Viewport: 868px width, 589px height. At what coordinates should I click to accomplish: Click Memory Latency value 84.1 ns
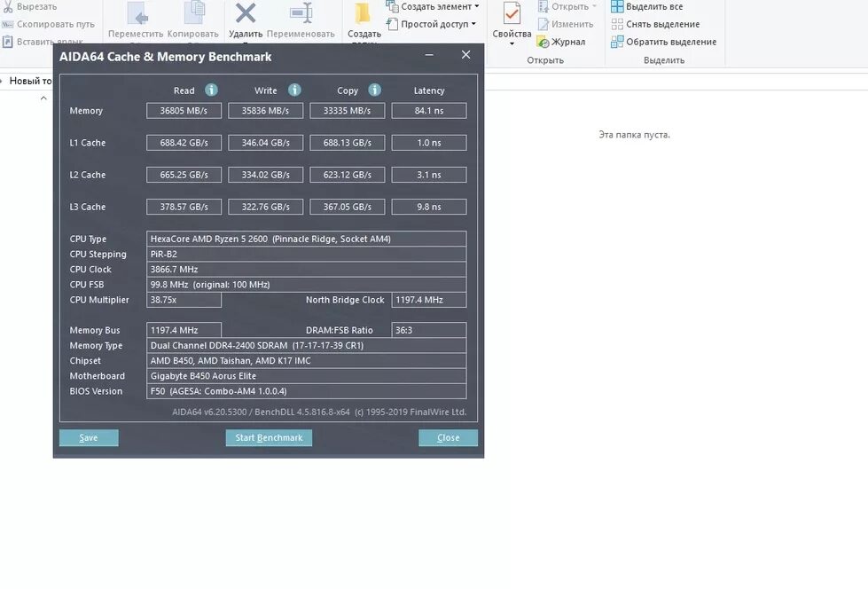429,111
